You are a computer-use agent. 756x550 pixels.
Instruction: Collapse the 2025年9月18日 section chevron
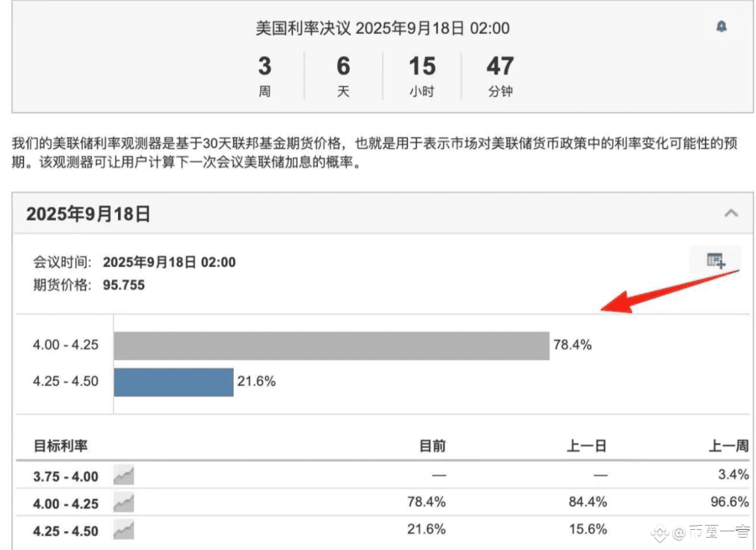[731, 213]
